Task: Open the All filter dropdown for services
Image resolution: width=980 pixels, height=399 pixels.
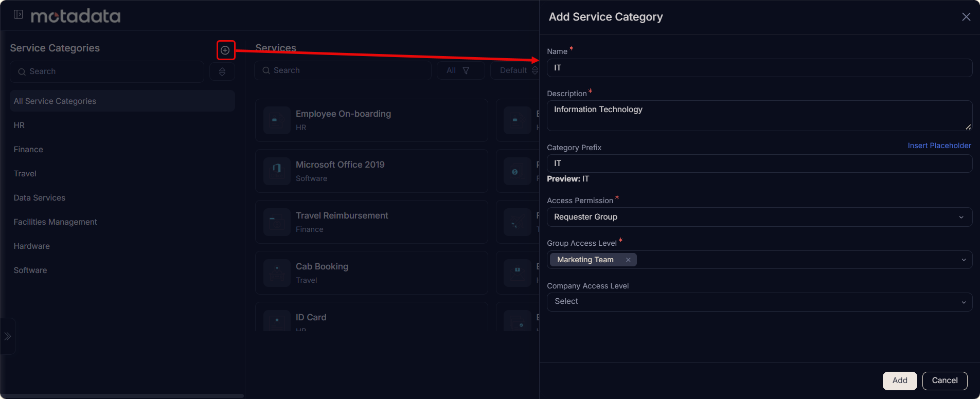Action: click(460, 70)
